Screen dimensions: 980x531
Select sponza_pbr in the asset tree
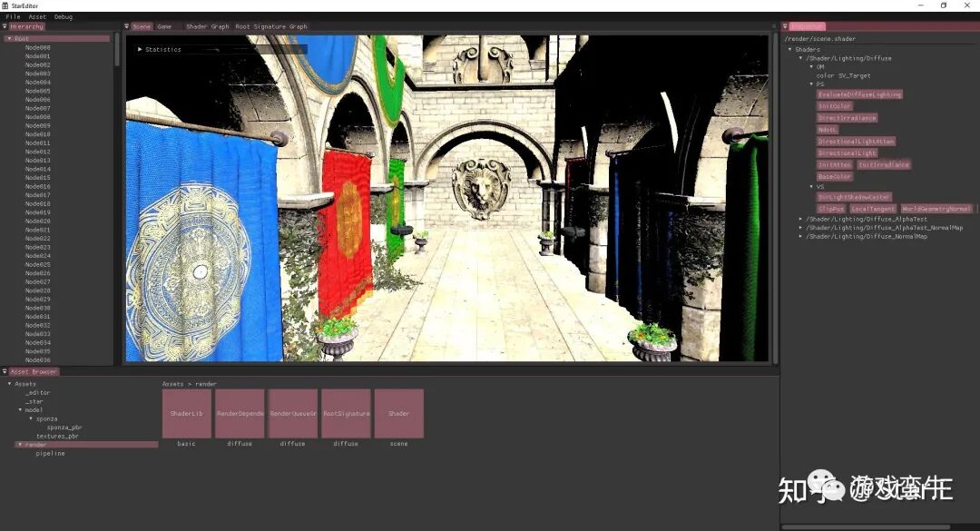point(64,428)
